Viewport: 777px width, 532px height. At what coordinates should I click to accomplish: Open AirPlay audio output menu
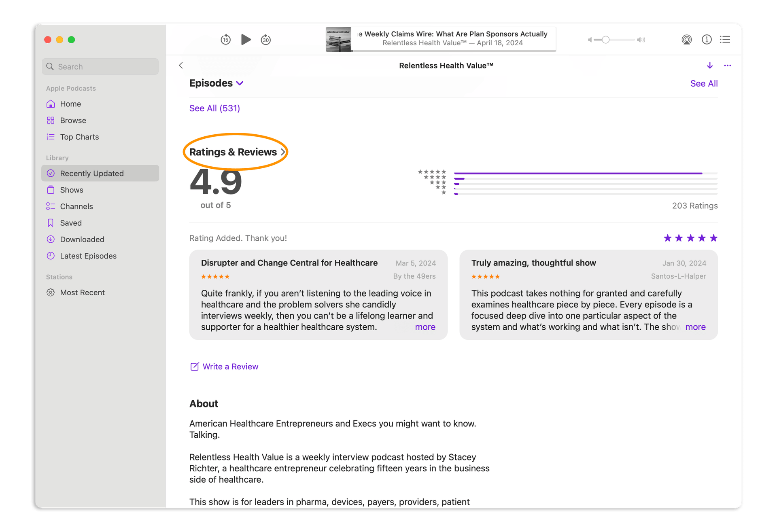point(686,40)
